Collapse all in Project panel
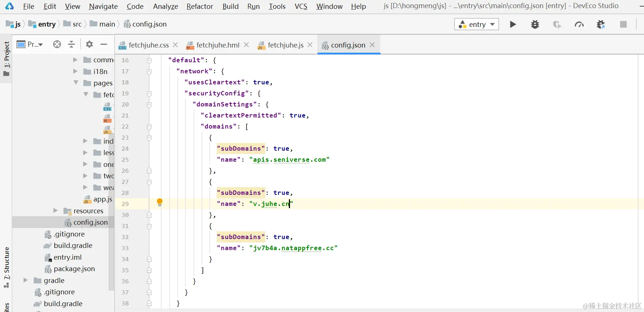This screenshot has height=312, width=644. tap(71, 44)
